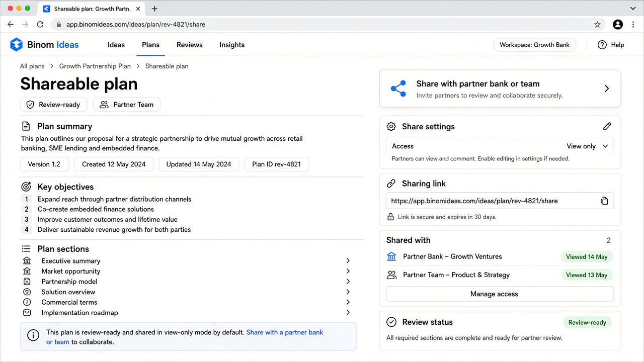The width and height of the screenshot is (644, 362).
Task: Click the 'Viewed 14 May' status badge
Action: tap(587, 257)
